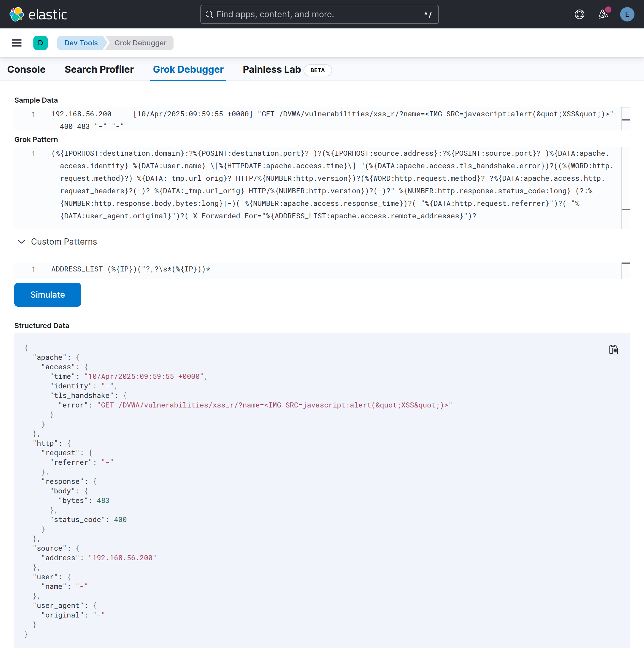Collapse the Custom Patterns section
Image resolution: width=644 pixels, height=650 pixels.
click(21, 242)
